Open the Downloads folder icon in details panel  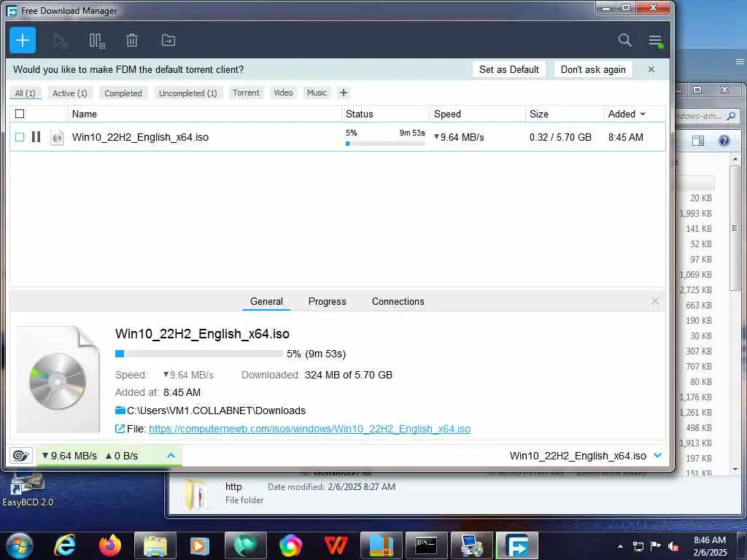pyautogui.click(x=120, y=411)
